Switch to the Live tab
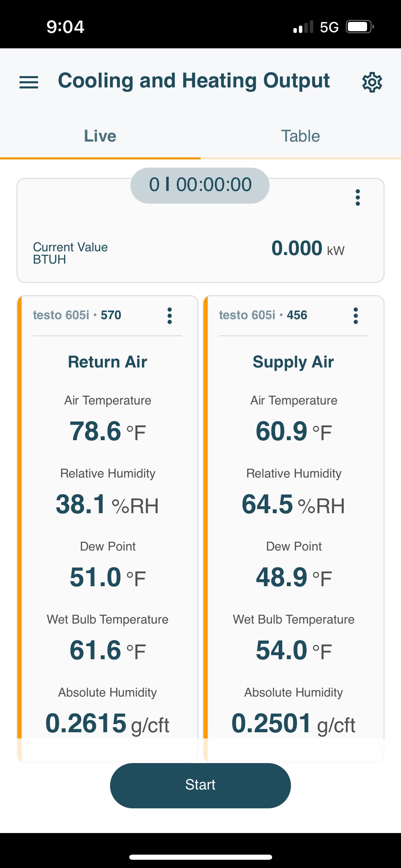 100,136
